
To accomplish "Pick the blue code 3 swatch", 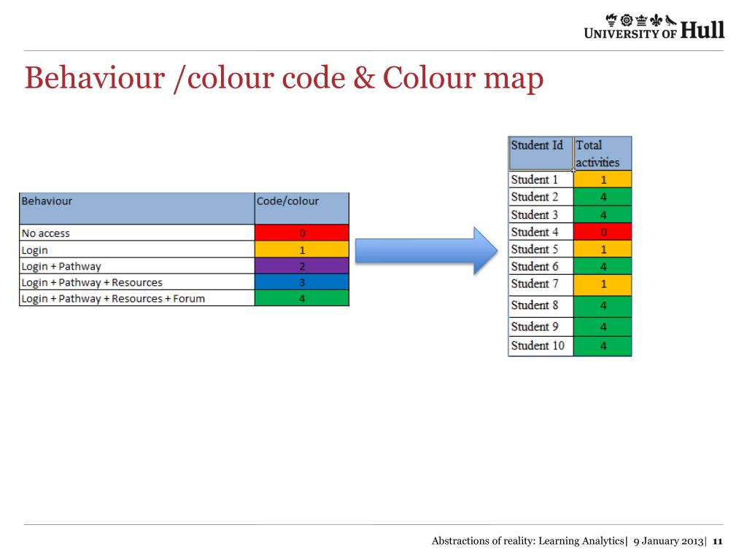I will click(x=302, y=282).
